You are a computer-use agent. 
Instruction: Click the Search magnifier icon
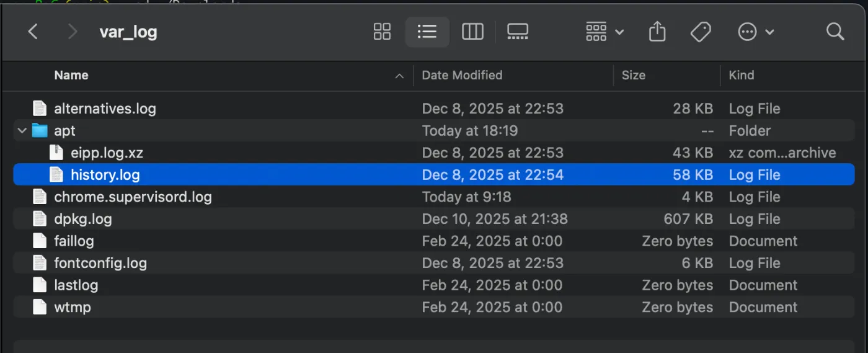click(x=835, y=32)
